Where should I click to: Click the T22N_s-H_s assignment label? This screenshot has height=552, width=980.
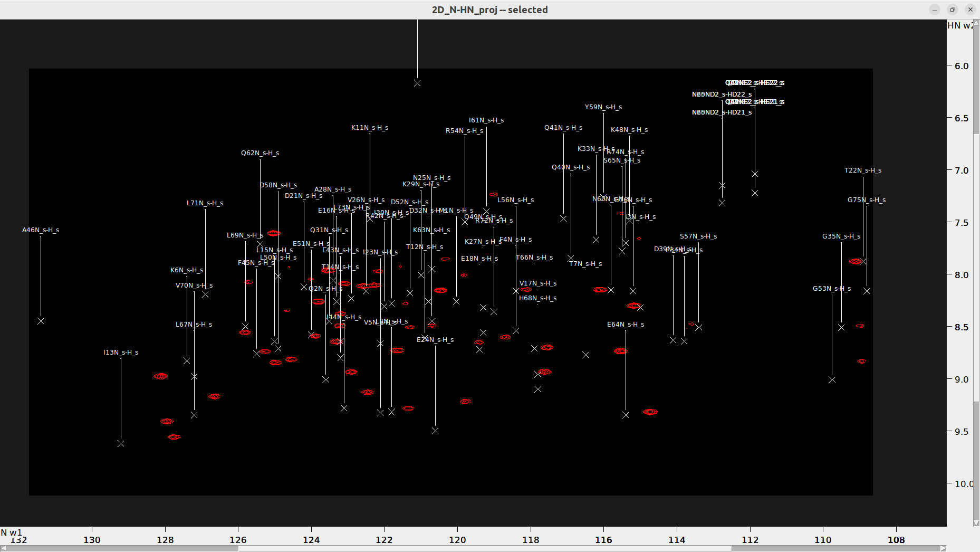[x=863, y=170]
